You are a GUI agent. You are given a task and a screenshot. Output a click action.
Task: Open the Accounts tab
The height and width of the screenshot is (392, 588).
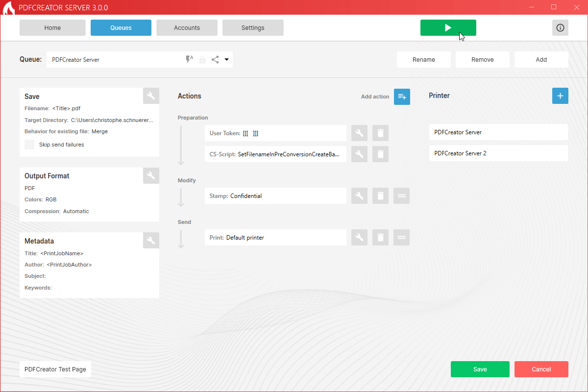pos(187,28)
